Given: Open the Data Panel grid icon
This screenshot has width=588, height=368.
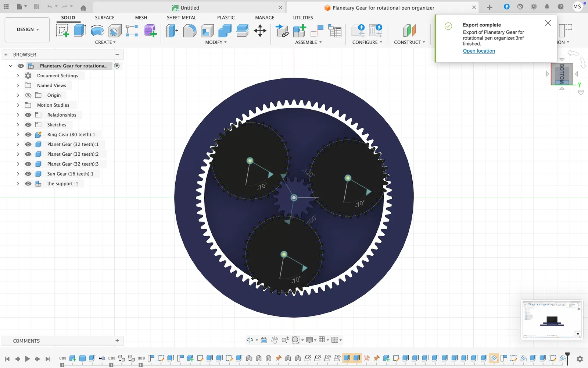Looking at the screenshot, I should pos(6,7).
